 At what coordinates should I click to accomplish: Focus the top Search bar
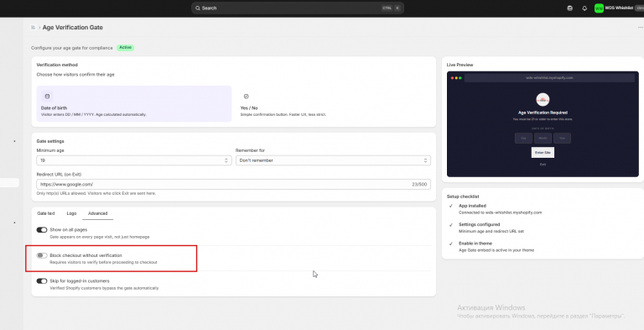click(x=298, y=8)
